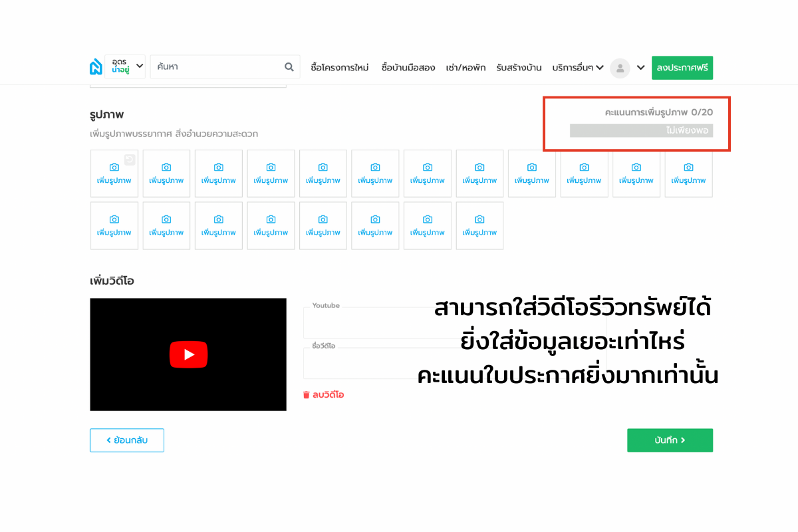798x532 pixels.
Task: Open the อุดร น่าอยู่ location dropdown
Action: [125, 67]
